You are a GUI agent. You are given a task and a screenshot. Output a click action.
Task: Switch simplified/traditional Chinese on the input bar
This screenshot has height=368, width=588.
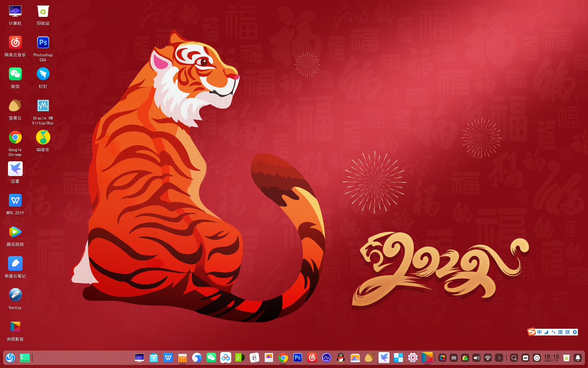(x=560, y=332)
